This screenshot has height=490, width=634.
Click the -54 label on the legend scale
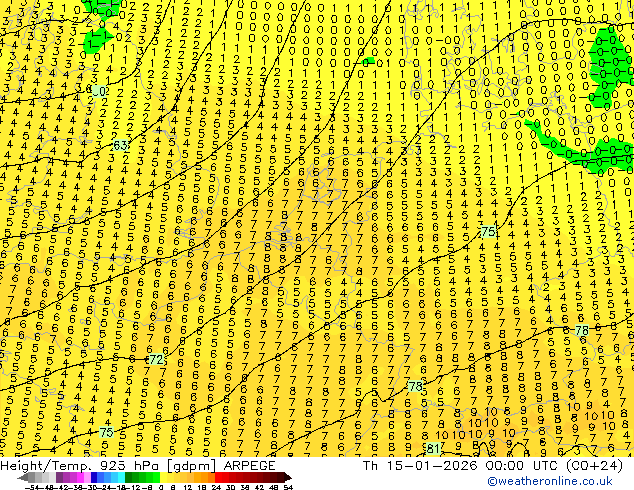coord(32,487)
